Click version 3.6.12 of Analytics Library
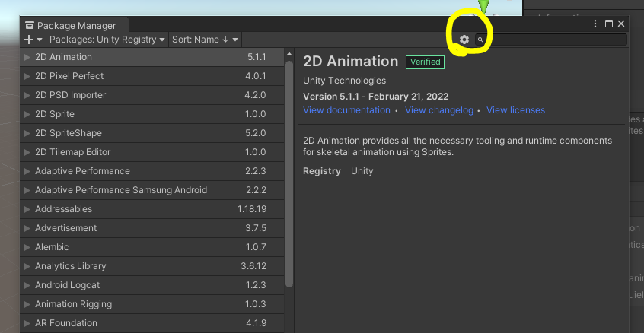The image size is (644, 333). (253, 266)
